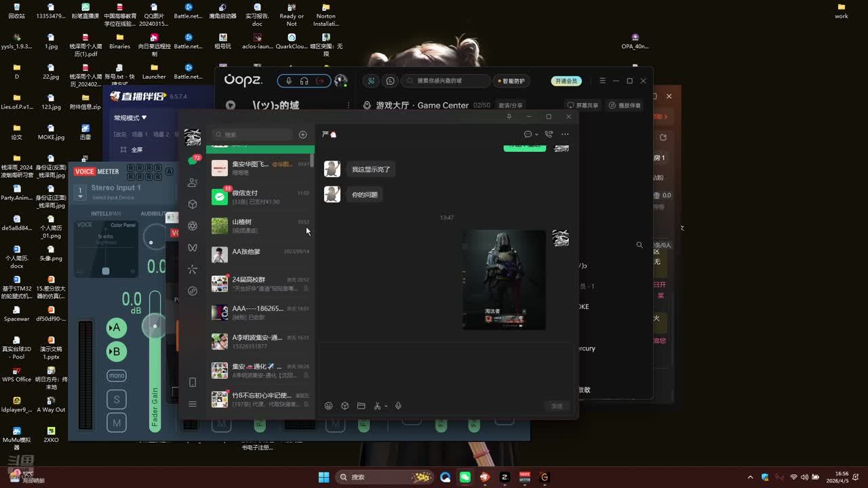Click the voice input microphone icon
Screen dimensions: 868x488
click(399, 406)
